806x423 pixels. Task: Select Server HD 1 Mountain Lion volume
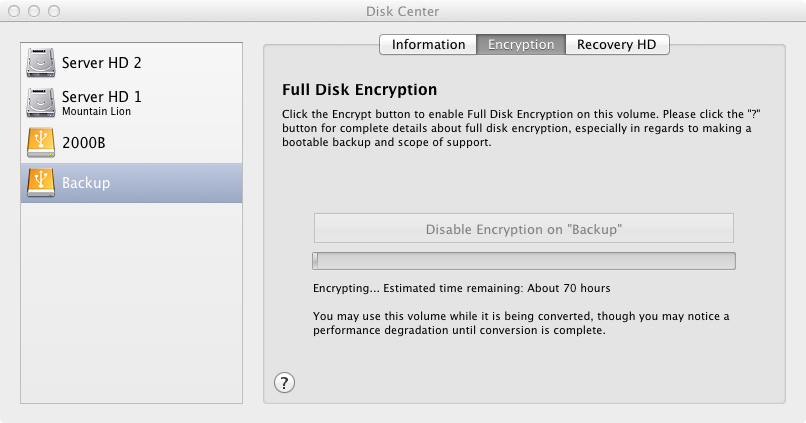[x=101, y=103]
